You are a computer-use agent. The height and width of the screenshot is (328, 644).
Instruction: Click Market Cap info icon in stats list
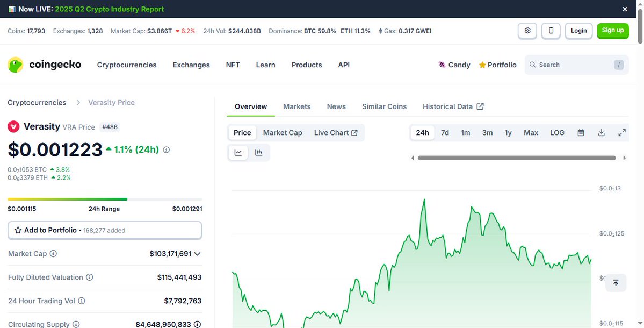pyautogui.click(x=53, y=254)
